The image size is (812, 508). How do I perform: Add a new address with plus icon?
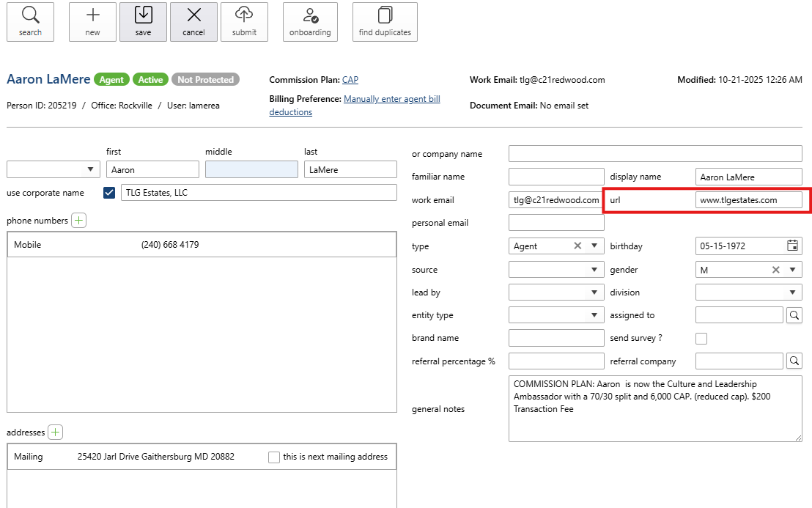56,432
